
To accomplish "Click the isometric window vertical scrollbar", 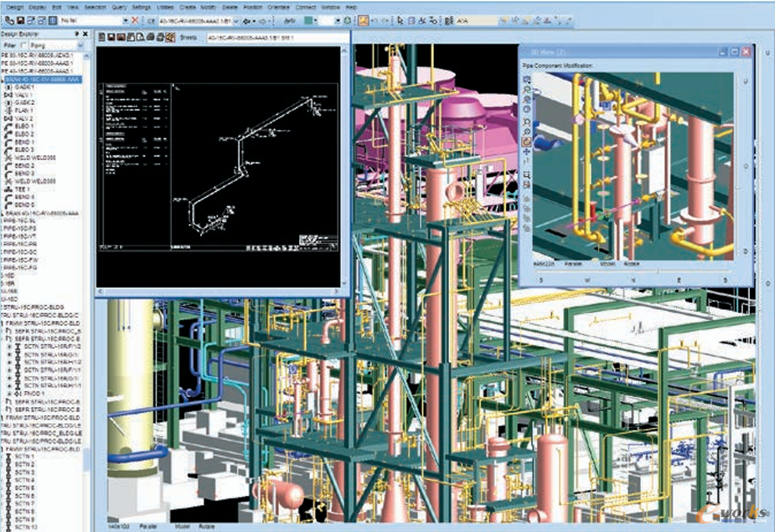I will tap(345, 166).
